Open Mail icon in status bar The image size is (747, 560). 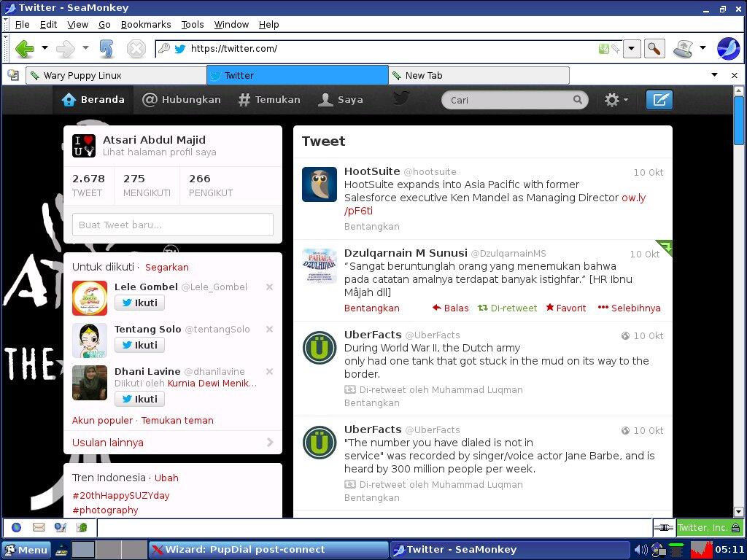(x=39, y=527)
